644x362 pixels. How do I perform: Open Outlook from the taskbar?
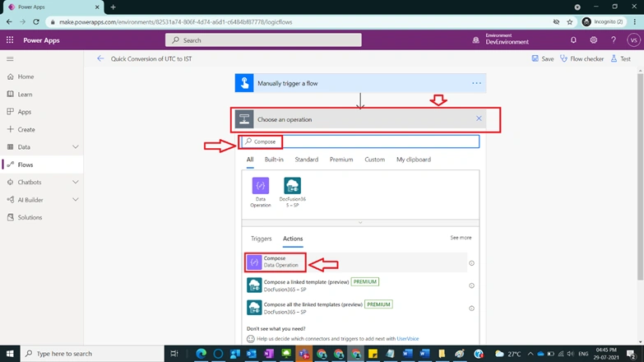click(252, 354)
